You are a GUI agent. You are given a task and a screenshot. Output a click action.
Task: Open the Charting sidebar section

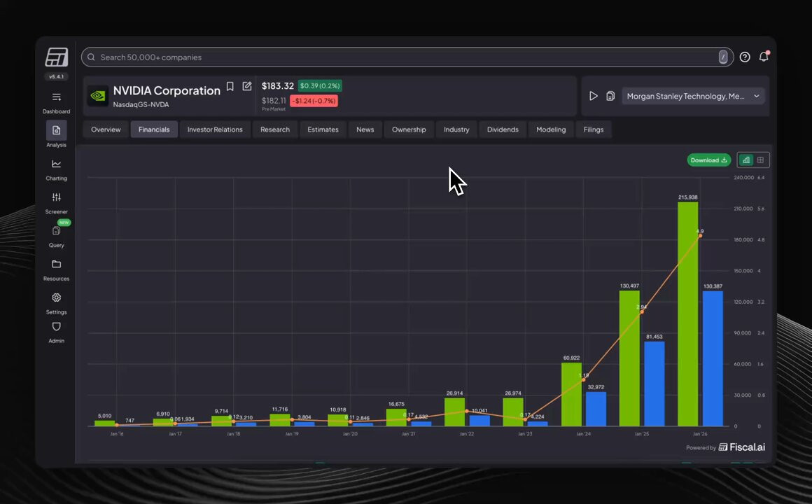57,164
